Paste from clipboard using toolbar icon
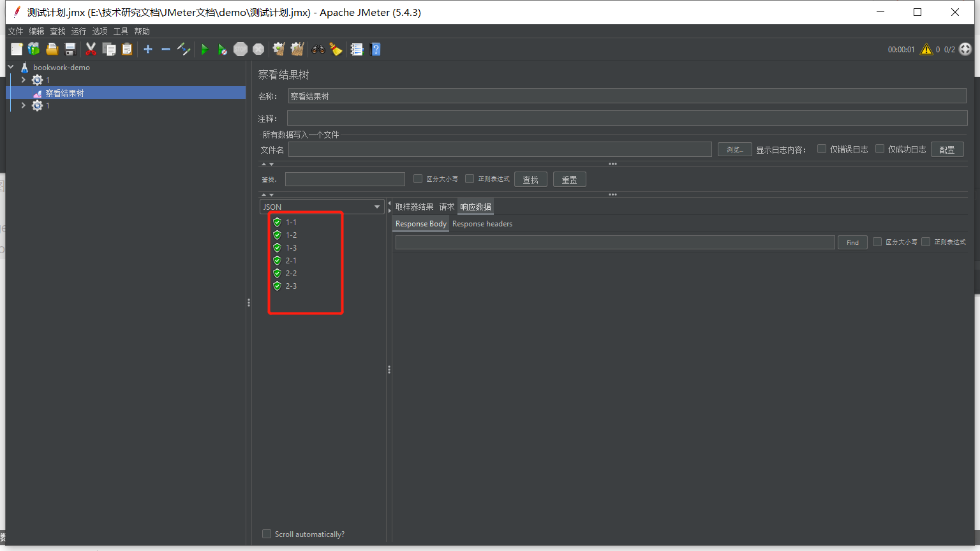The height and width of the screenshot is (551, 980). [127, 49]
